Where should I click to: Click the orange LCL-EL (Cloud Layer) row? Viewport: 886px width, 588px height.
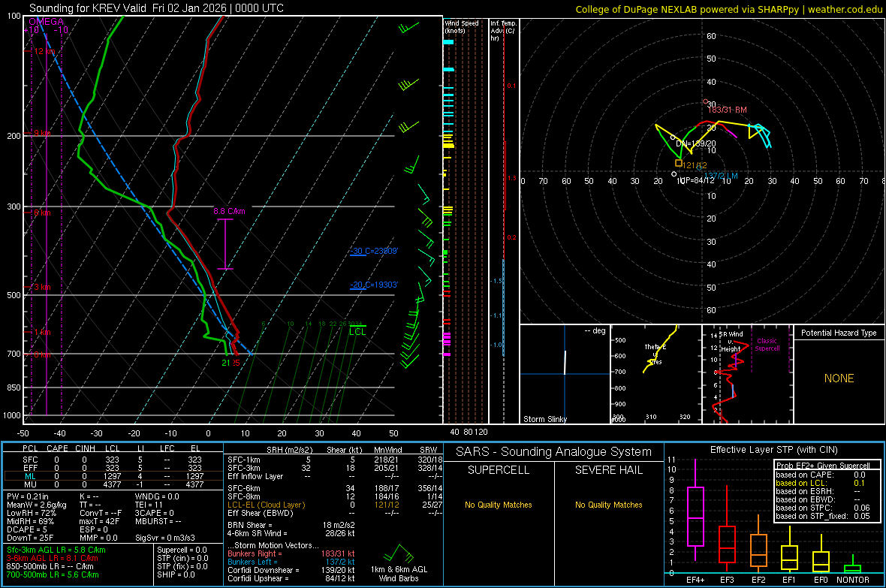tap(335, 505)
